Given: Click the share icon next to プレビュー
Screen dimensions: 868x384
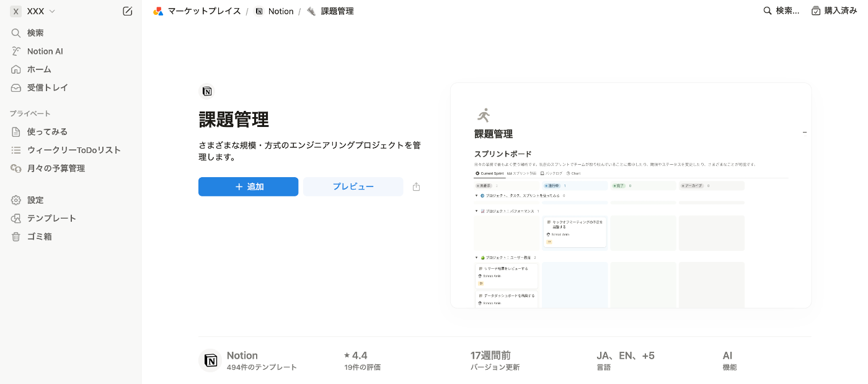Looking at the screenshot, I should click(417, 186).
